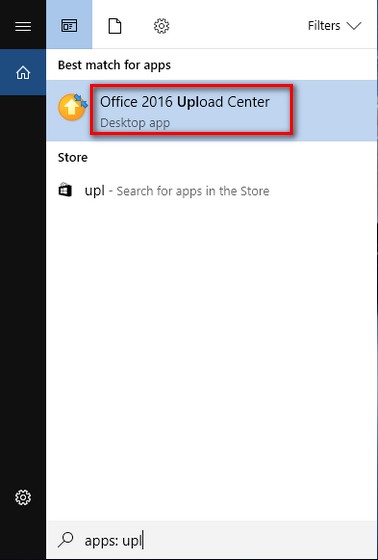The width and height of the screenshot is (378, 560).
Task: Choose the Settings filter gear at the top
Action: click(161, 26)
